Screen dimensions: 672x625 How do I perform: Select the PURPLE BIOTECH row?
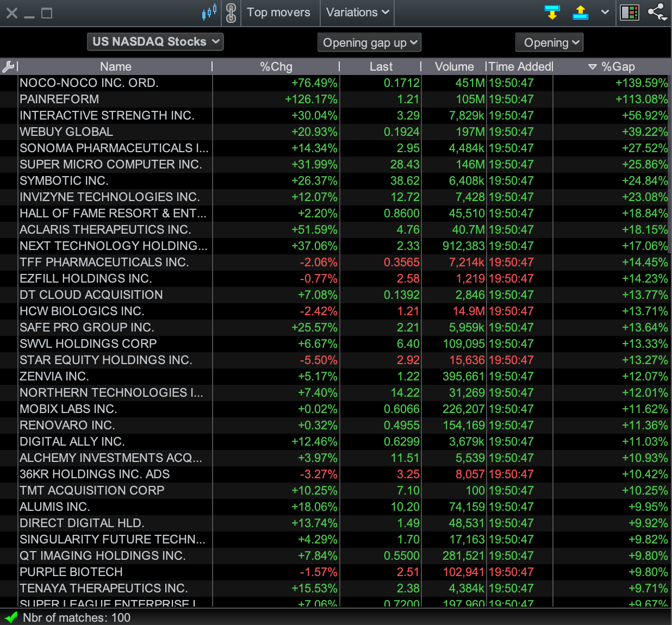(x=334, y=572)
